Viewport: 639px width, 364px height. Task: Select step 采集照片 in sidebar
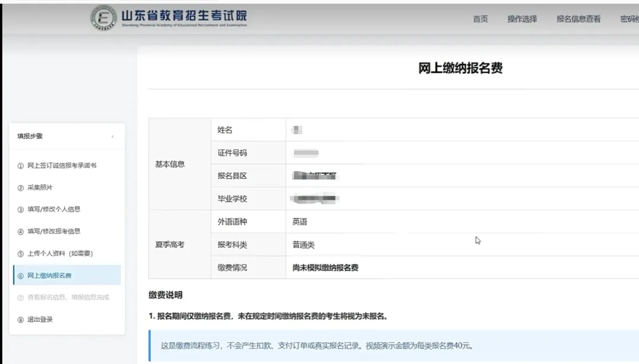40,188
